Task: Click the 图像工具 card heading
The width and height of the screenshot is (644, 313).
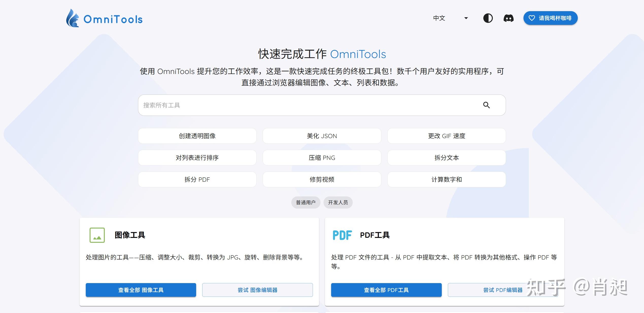Action: (x=130, y=235)
